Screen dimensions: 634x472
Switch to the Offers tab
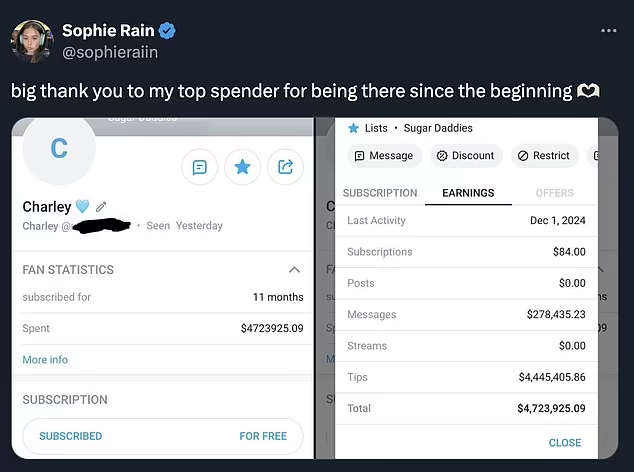click(554, 193)
